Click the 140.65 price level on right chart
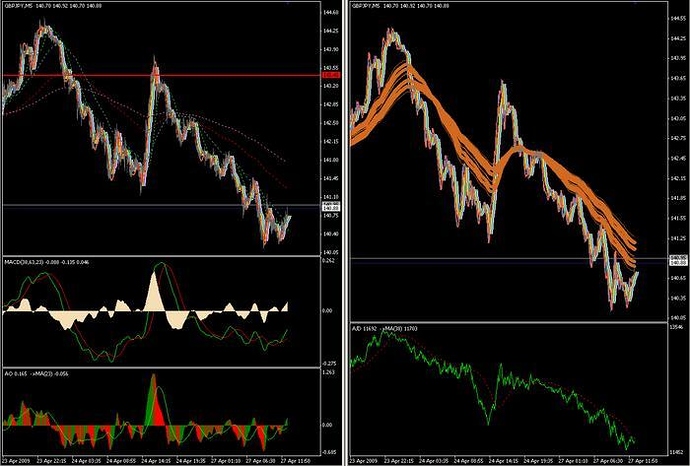This screenshot has width=690, height=466. click(x=678, y=278)
